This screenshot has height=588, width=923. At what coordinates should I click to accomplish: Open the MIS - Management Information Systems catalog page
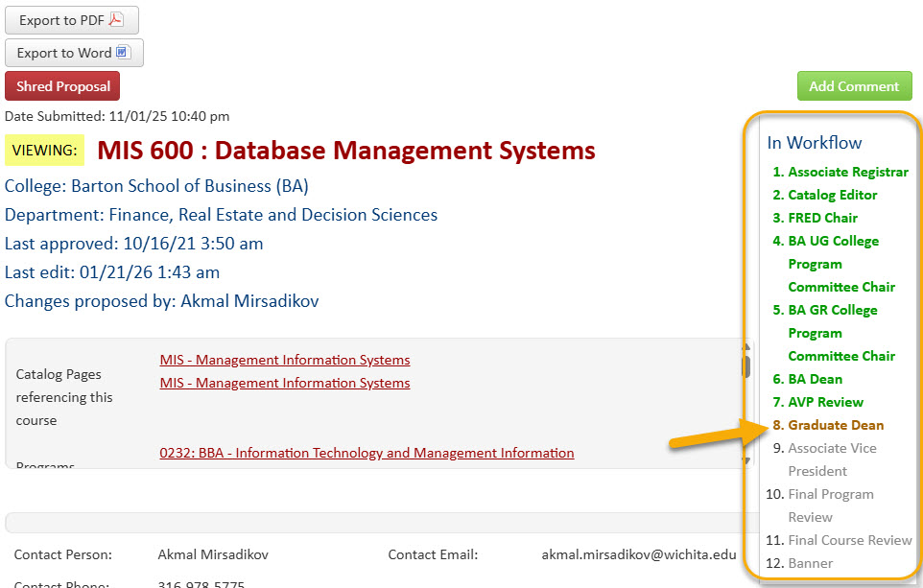coord(284,360)
